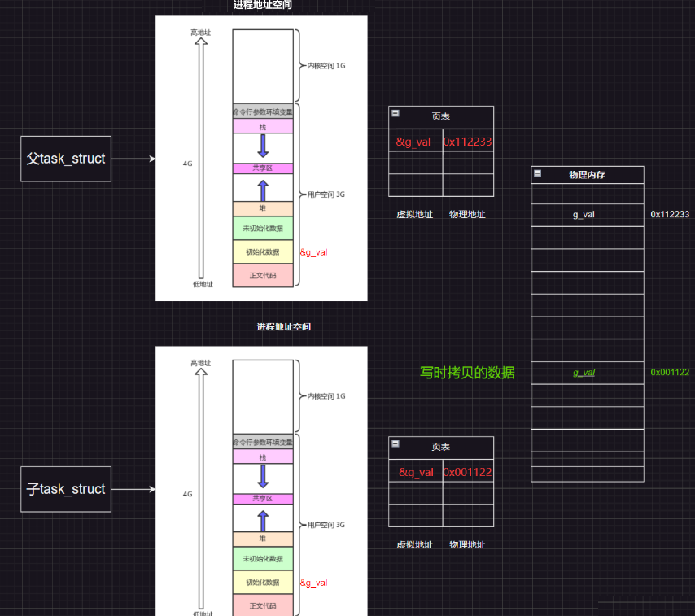
Task: Select 虚拟地址 label under parent page table
Action: [414, 215]
